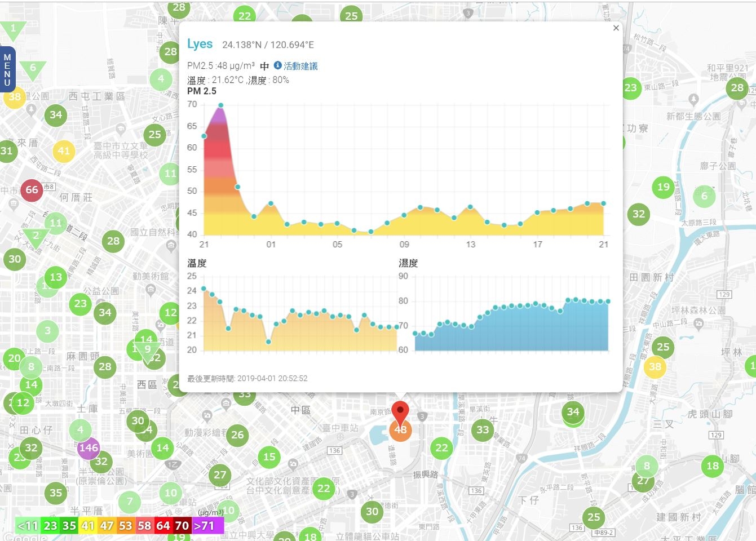Select yellow marker 38 near 坪林
Image resolution: width=756 pixels, height=541 pixels.
point(655,366)
